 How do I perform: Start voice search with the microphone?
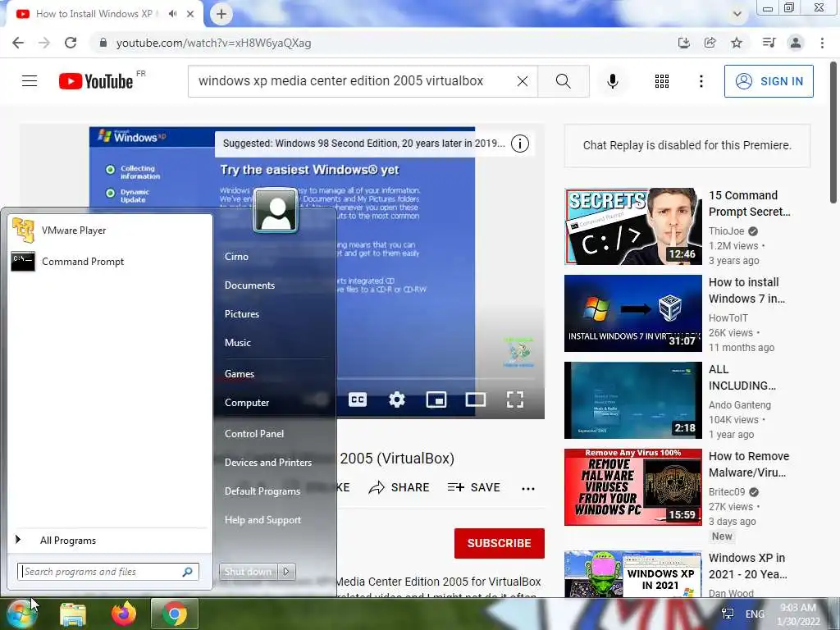click(612, 81)
